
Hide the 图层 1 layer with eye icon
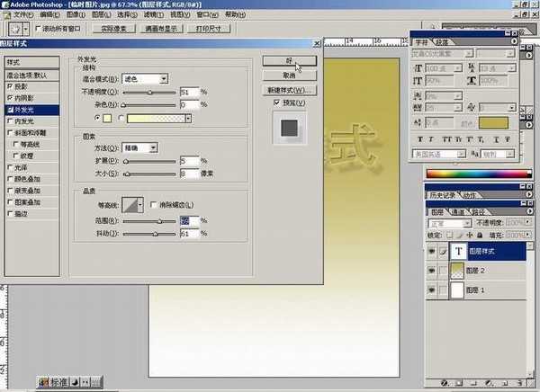(431, 290)
